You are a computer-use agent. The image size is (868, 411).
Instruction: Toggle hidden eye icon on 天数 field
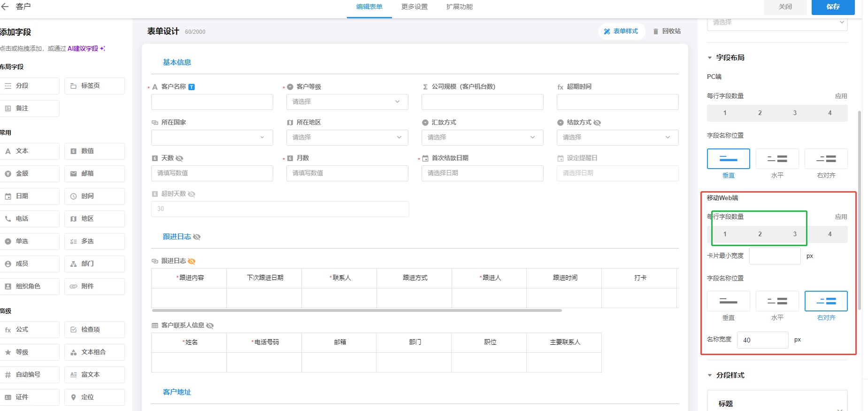click(x=179, y=158)
